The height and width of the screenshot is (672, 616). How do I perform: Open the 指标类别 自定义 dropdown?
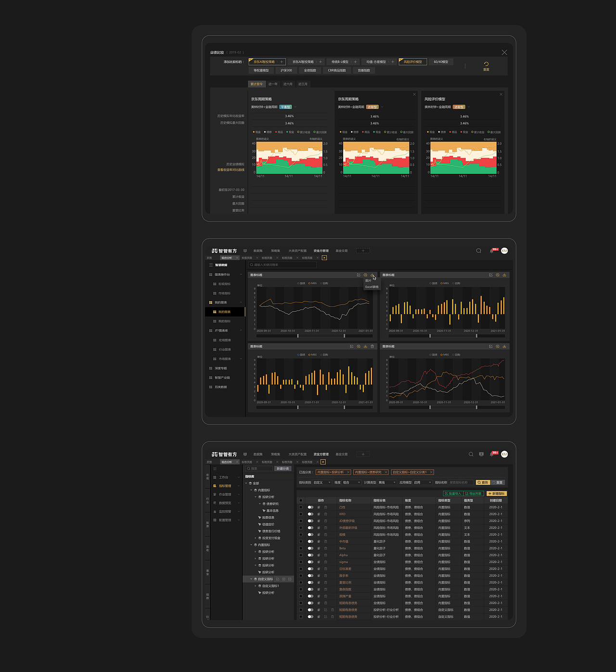click(322, 482)
